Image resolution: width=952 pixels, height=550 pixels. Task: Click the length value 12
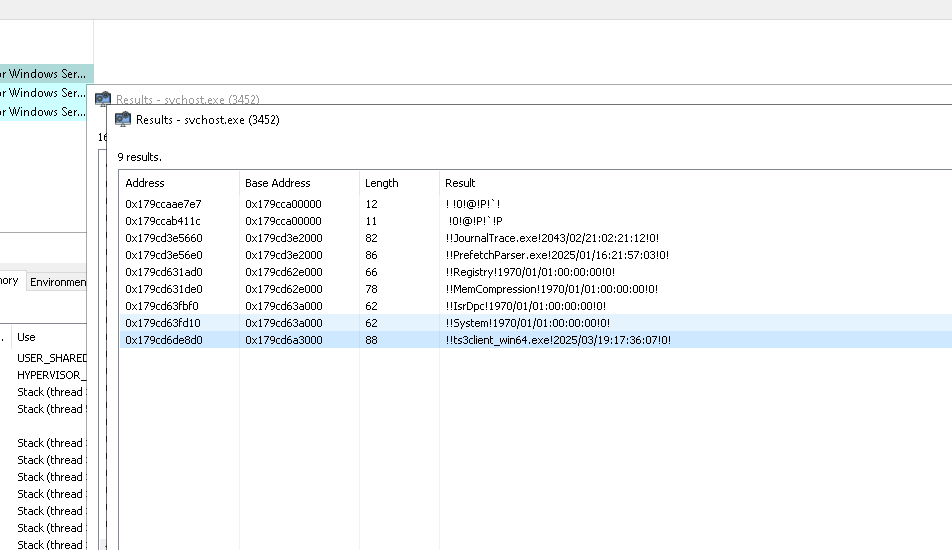371,204
